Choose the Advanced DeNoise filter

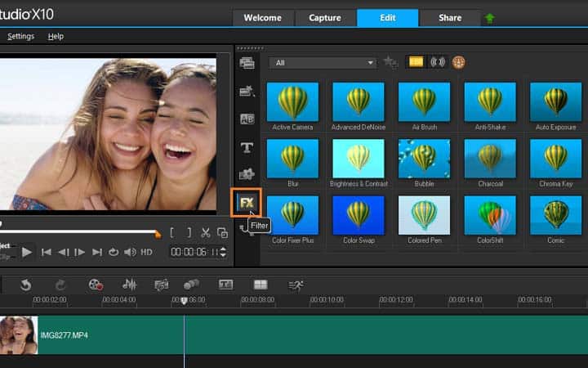(359, 101)
